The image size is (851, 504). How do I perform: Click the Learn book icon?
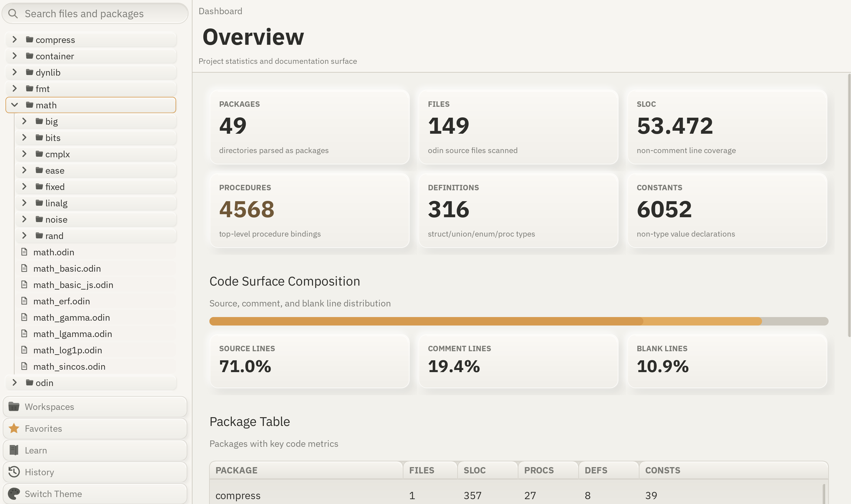click(x=14, y=450)
